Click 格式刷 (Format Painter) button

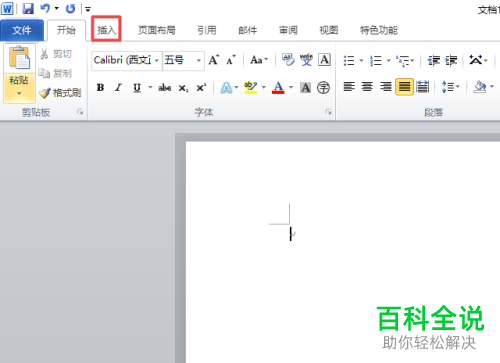tap(60, 93)
